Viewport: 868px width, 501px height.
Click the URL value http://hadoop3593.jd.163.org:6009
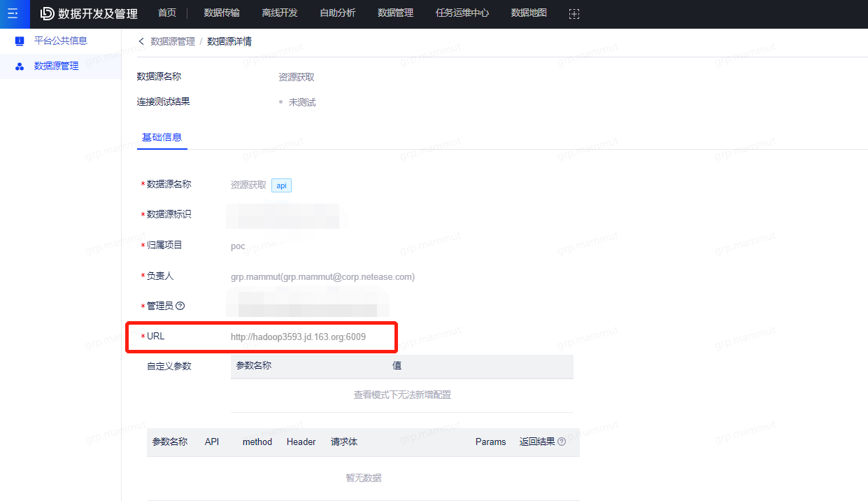(298, 337)
